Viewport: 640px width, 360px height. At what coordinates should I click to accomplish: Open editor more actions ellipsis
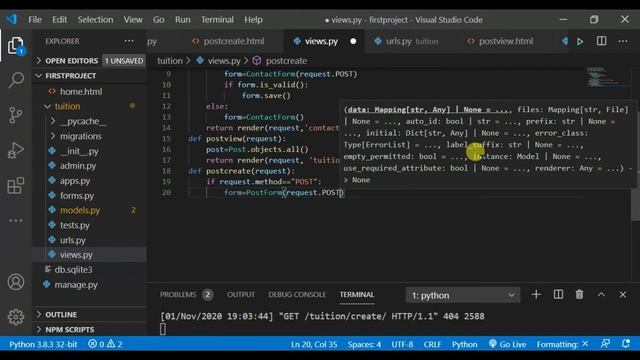coord(623,41)
